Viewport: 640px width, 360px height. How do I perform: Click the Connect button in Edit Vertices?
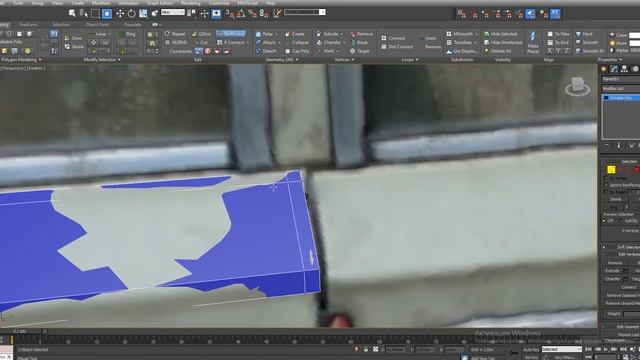[629, 287]
